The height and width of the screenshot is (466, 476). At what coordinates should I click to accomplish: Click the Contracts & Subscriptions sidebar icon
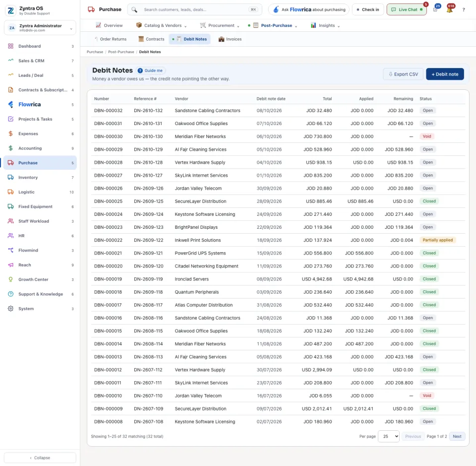[10, 90]
